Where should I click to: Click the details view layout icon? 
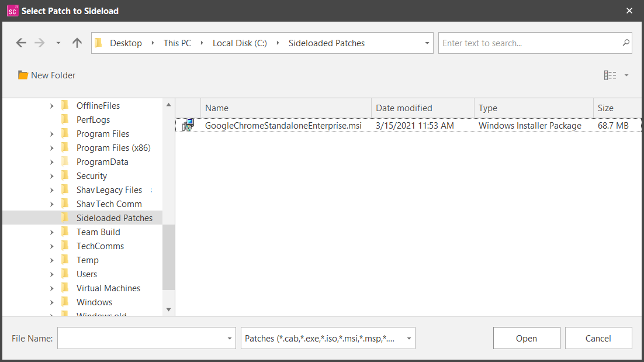(x=610, y=75)
